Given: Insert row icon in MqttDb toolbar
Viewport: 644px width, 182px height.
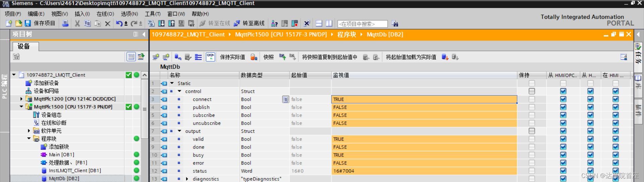Looking at the screenshot, I should [x=156, y=57].
